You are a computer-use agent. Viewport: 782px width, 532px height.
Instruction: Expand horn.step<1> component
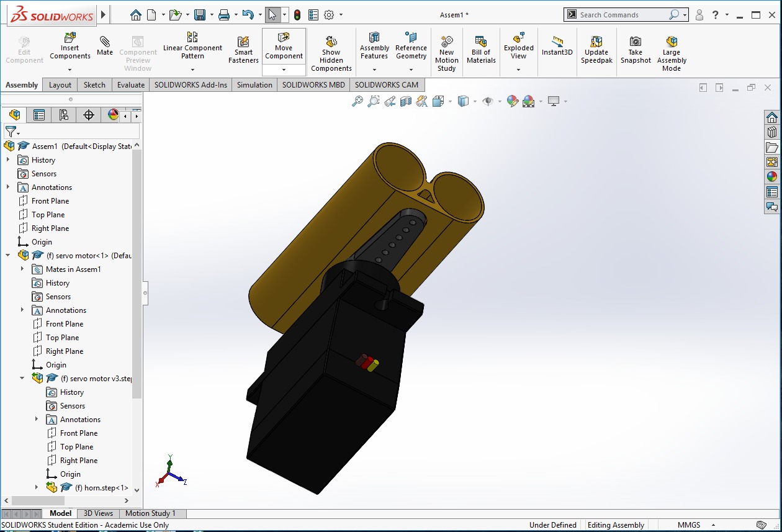[x=37, y=487]
